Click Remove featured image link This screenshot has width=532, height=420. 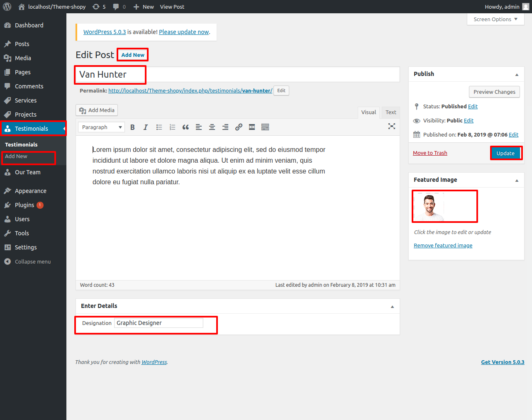[x=443, y=246]
